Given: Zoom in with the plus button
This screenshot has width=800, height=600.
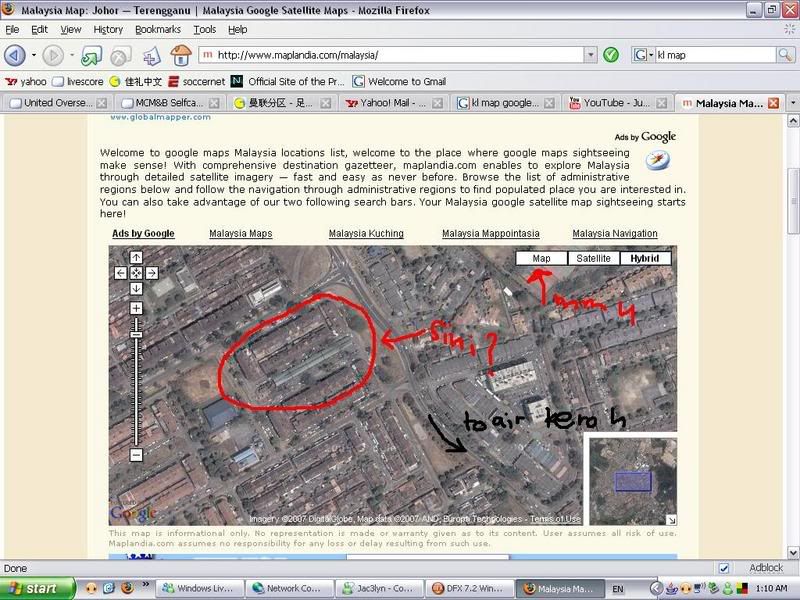Looking at the screenshot, I should point(136,308).
